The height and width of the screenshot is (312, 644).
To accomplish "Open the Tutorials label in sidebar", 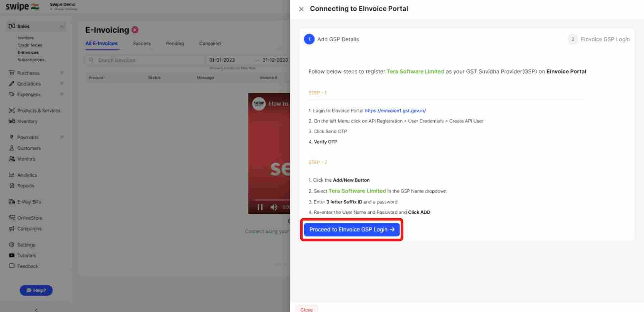I will click(x=26, y=256).
